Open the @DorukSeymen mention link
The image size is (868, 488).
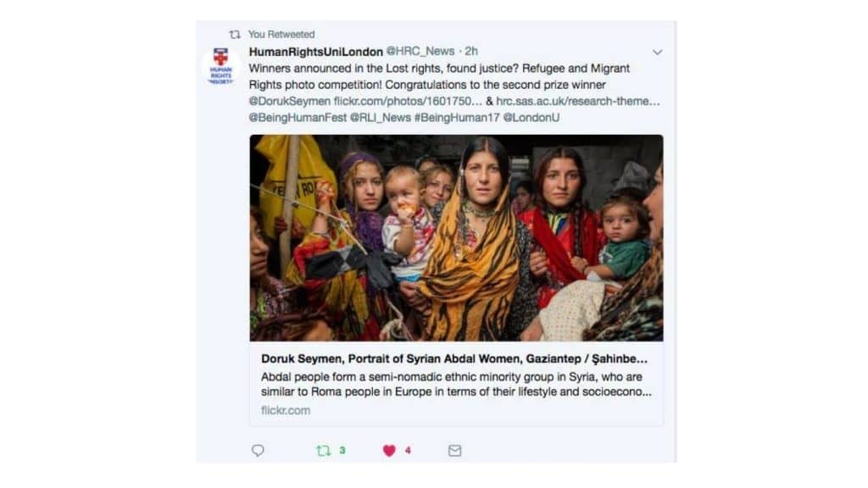290,102
